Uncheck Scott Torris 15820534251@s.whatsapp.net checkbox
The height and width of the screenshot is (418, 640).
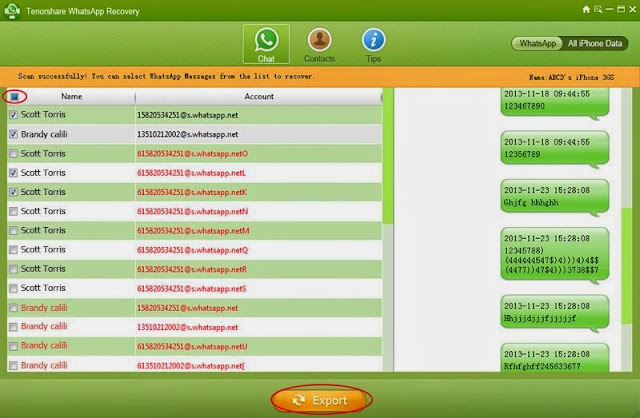13,115
